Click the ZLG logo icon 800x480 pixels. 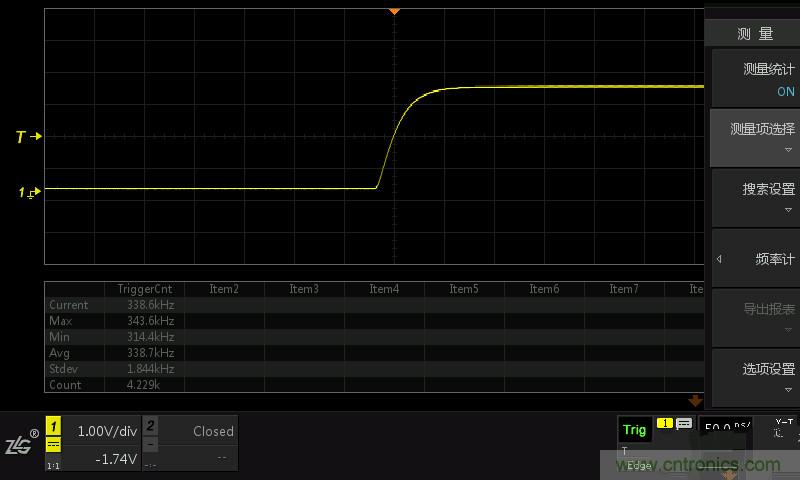click(x=20, y=443)
